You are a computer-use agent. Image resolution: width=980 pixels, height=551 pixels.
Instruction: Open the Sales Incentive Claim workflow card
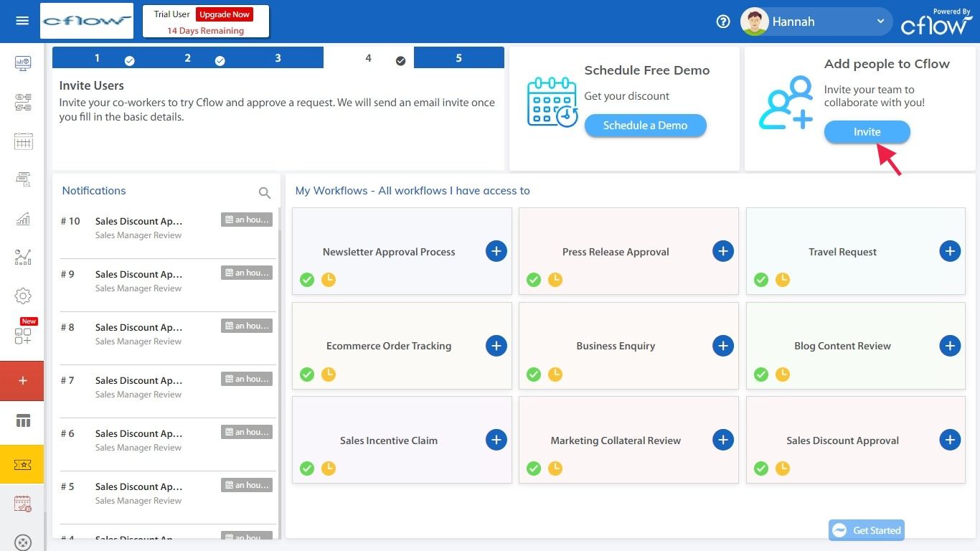click(402, 440)
